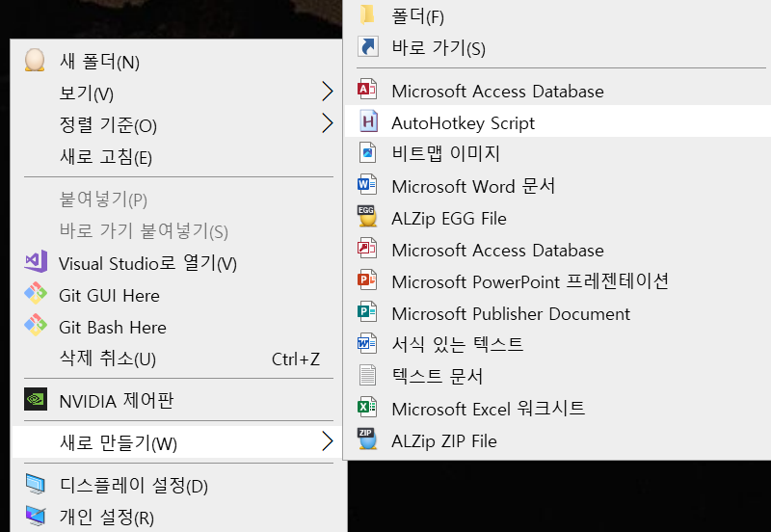Viewport: 771px width, 532px height.
Task: Click the Microsoft Excel 워크시트 icon
Action: (367, 407)
